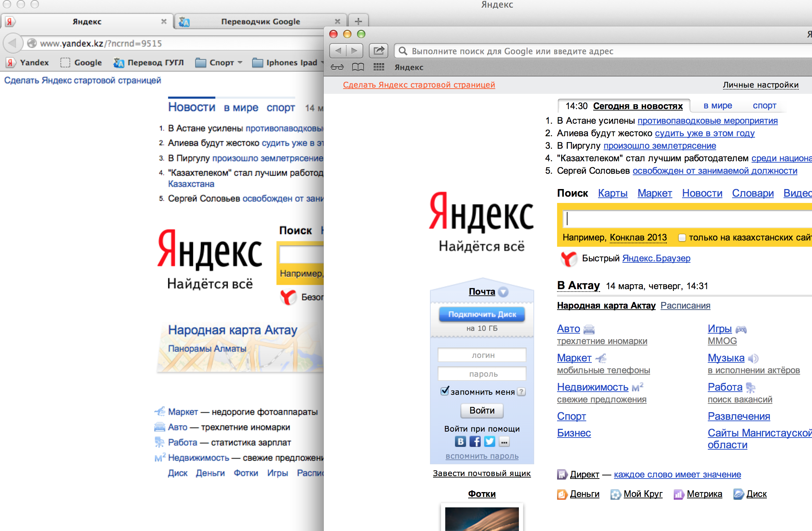Open Top Sites grid icon in Safari
This screenshot has width=812, height=531.
click(x=379, y=67)
